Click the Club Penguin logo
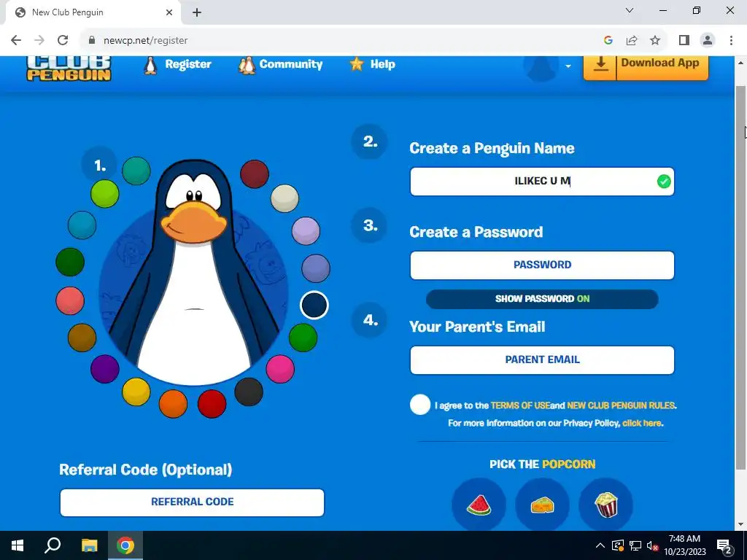This screenshot has width=747, height=560. tap(69, 68)
